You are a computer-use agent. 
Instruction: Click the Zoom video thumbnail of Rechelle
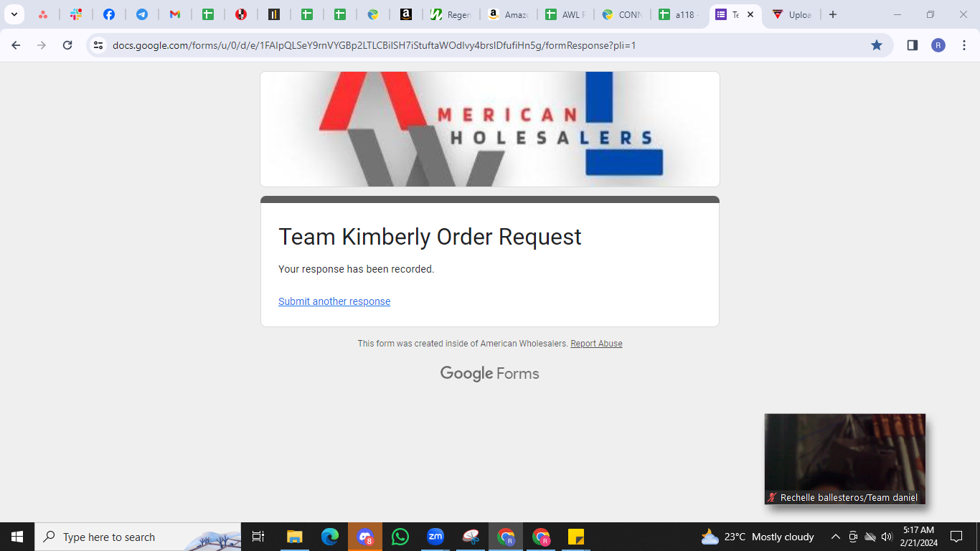tap(845, 459)
